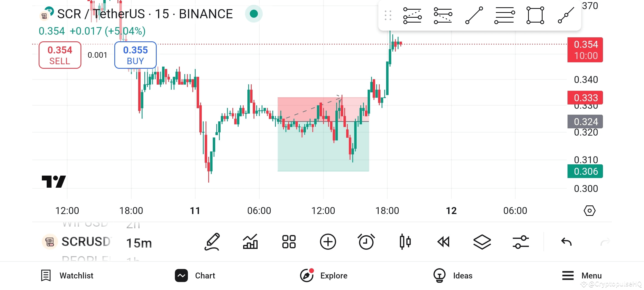This screenshot has width=644, height=290.
Task: Create a new alert with the clock icon
Action: [x=367, y=242]
